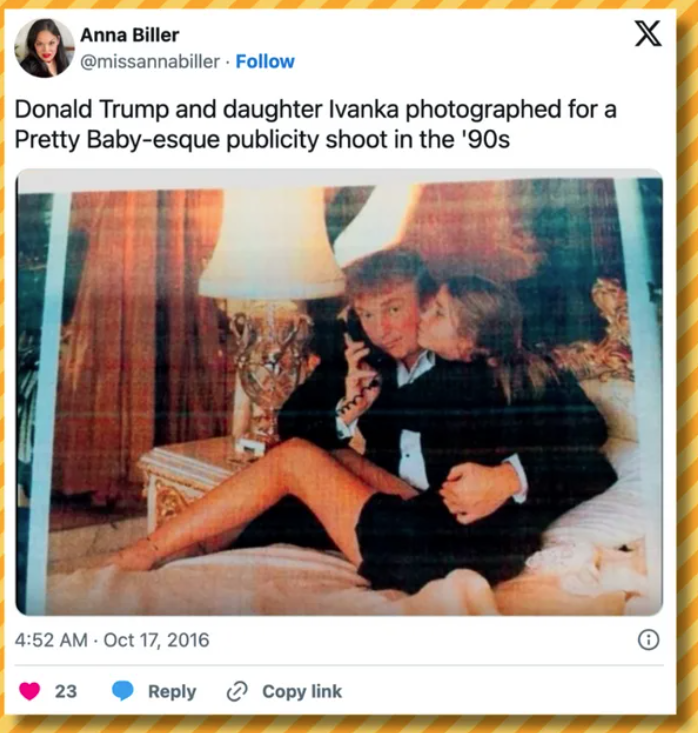The height and width of the screenshot is (733, 698).
Task: Click the like count of 23
Action: click(x=66, y=691)
